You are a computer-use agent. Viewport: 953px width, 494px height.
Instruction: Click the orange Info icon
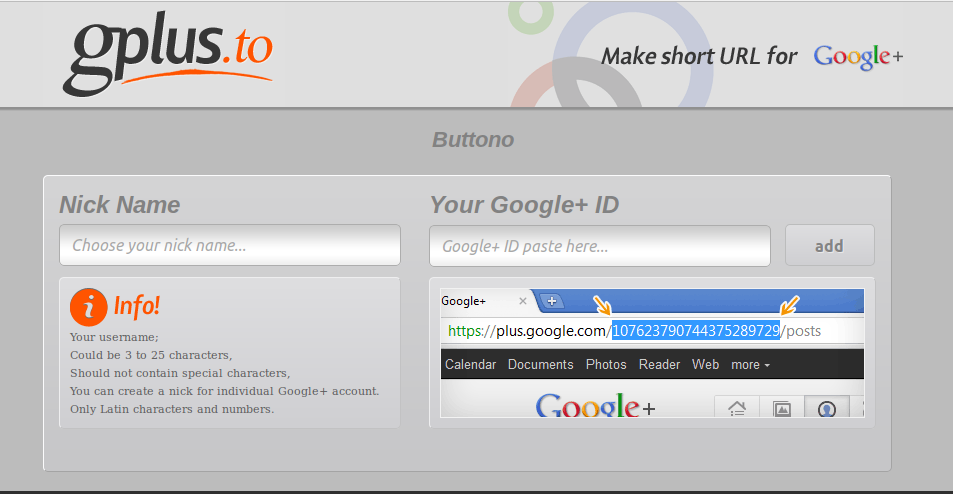click(x=89, y=307)
